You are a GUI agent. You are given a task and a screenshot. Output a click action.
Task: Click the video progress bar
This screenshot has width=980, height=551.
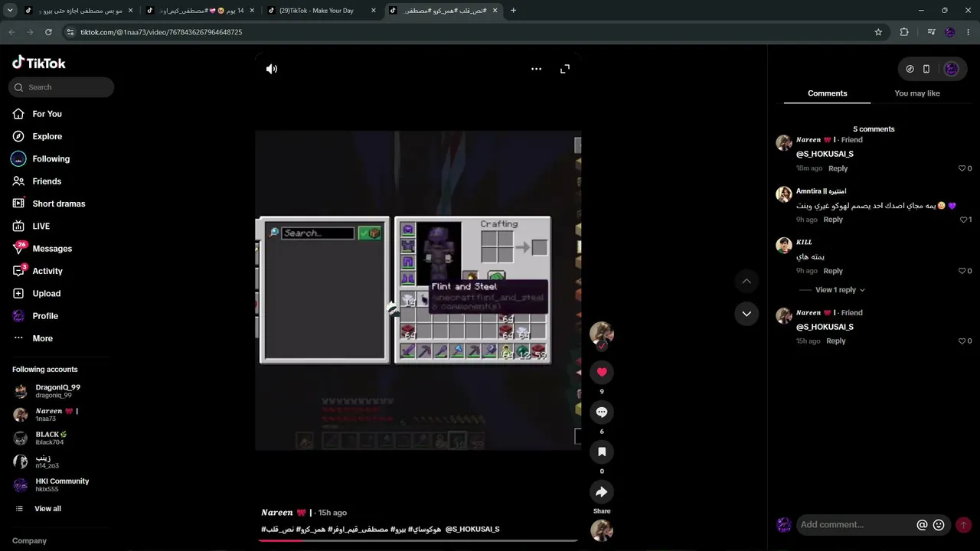tap(418, 540)
